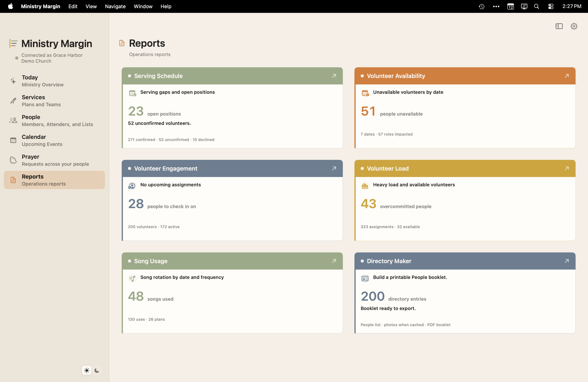
Task: Click the Heavy load bar chart icon
Action: 365,186
